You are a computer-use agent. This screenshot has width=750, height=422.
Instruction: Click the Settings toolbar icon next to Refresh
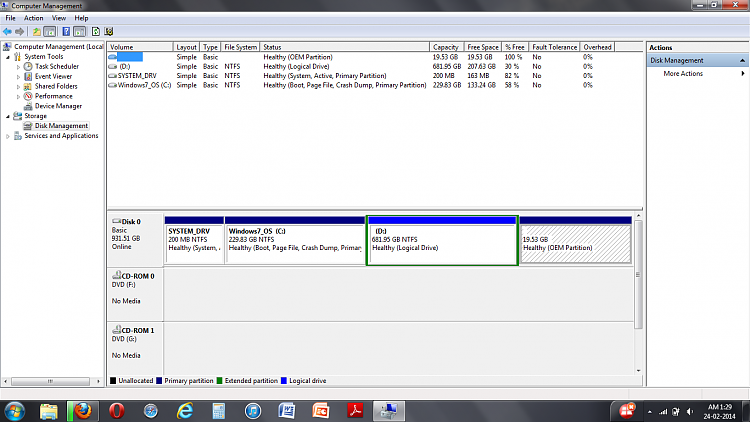click(x=109, y=32)
